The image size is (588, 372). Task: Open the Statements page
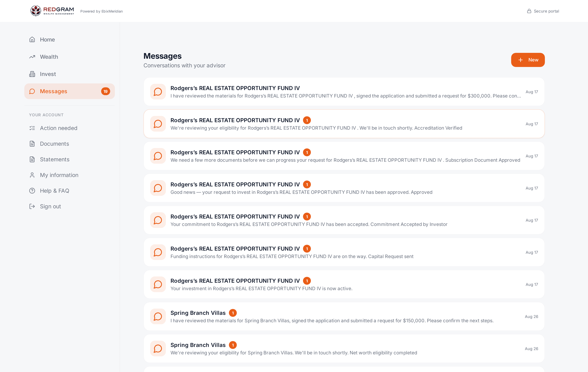click(x=54, y=160)
